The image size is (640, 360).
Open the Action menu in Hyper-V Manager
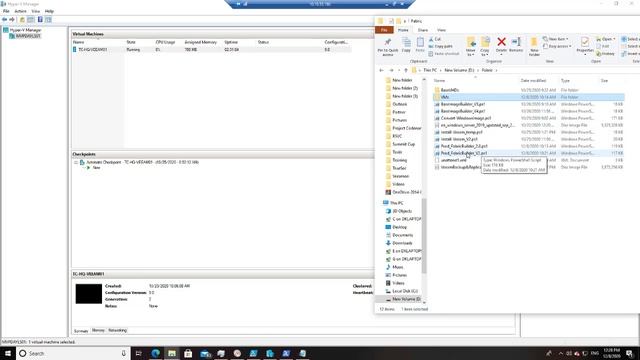(20, 11)
